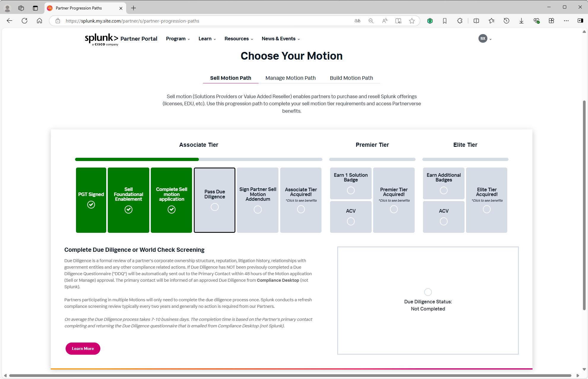Bookmark this page with the favorites star

tap(412, 21)
